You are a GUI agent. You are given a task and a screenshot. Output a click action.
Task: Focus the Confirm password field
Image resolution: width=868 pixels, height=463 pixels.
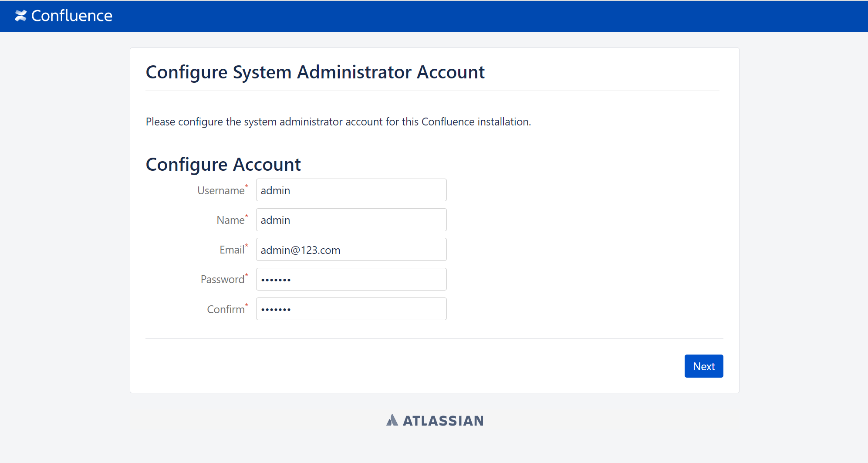click(x=351, y=309)
